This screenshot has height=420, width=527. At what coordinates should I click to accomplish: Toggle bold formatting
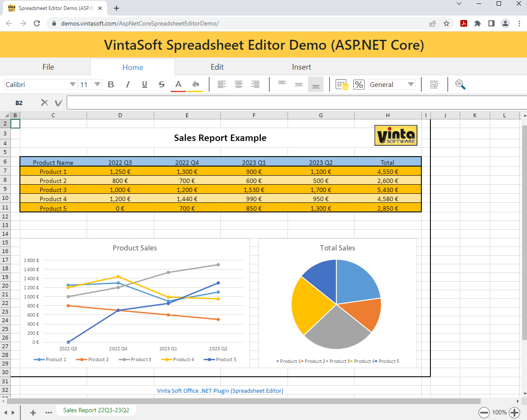point(111,84)
